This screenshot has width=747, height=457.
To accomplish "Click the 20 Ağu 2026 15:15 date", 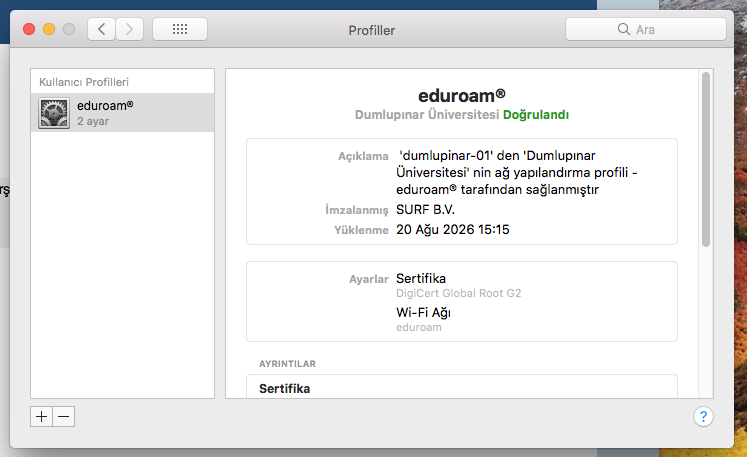I will click(453, 230).
